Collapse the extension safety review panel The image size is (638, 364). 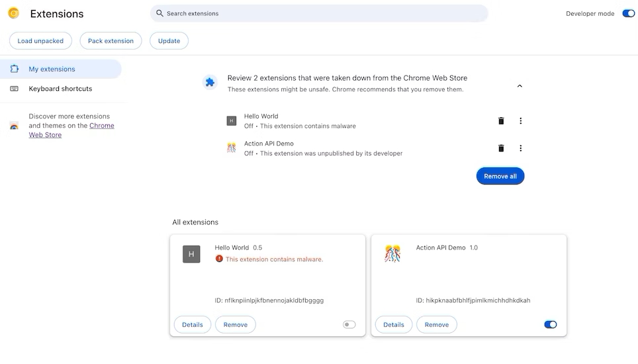pos(520,86)
